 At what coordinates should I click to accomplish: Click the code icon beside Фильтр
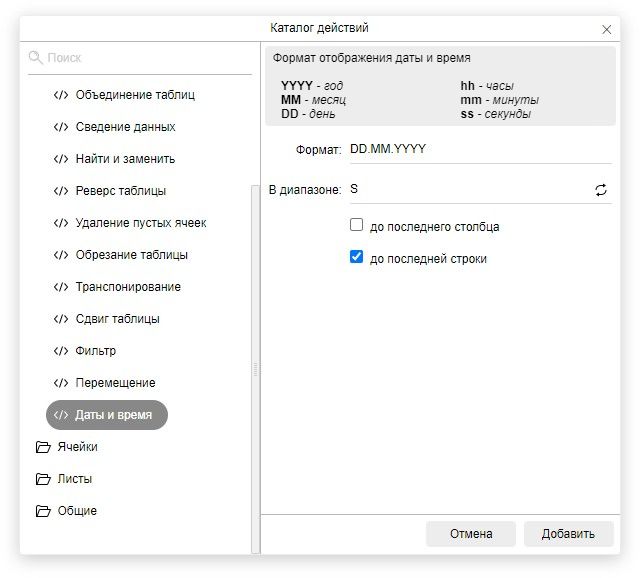point(61,351)
